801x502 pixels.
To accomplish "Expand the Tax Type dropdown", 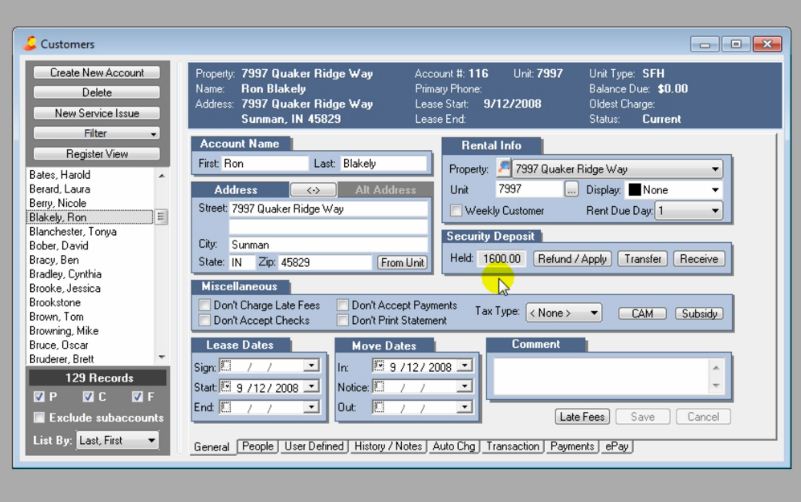I will 594,313.
